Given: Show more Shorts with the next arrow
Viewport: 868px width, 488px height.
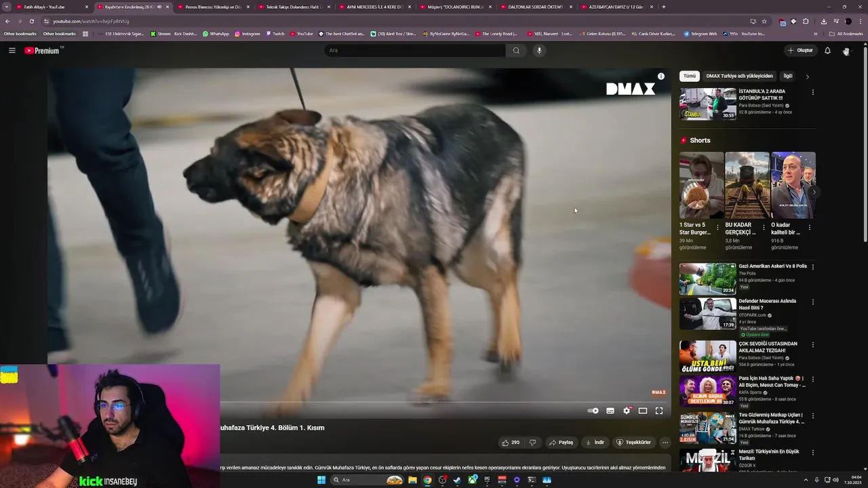Looking at the screenshot, I should pyautogui.click(x=814, y=192).
